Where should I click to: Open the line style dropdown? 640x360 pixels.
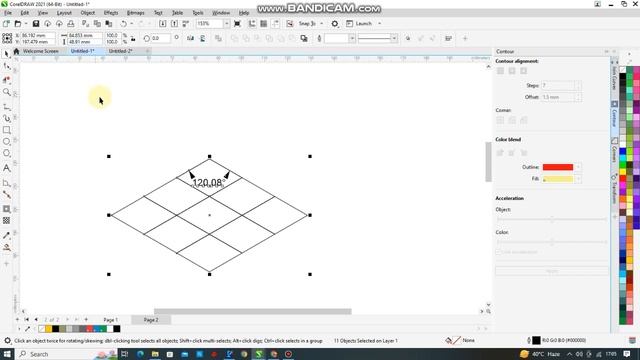(x=394, y=38)
